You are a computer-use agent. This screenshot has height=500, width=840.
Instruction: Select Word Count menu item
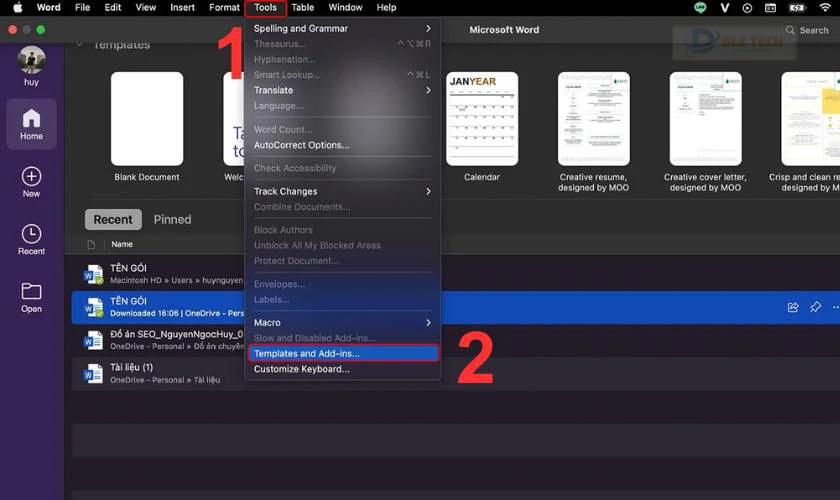point(343,130)
